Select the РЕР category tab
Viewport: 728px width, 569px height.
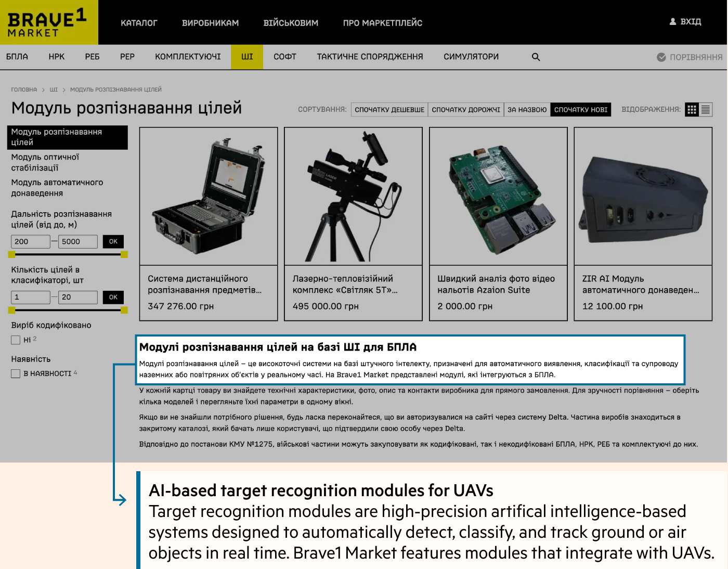(x=127, y=57)
